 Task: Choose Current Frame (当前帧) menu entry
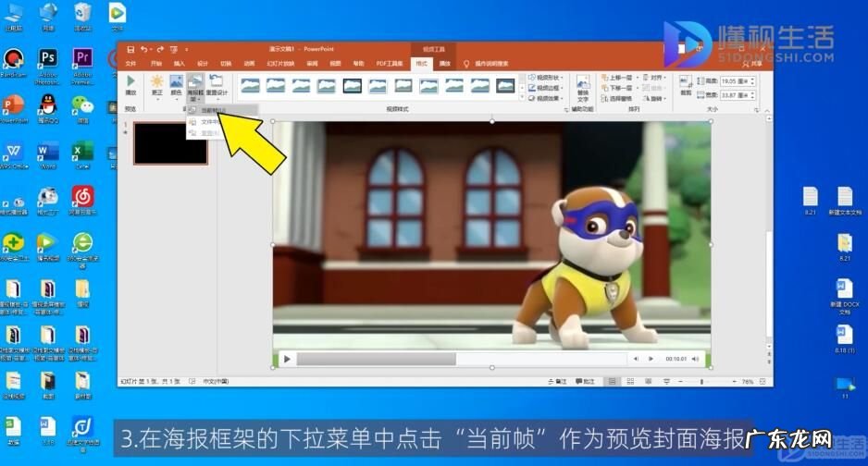[x=222, y=111]
